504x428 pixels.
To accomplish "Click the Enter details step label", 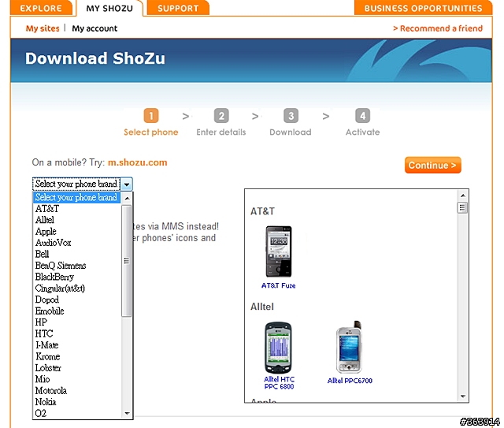I will [221, 132].
